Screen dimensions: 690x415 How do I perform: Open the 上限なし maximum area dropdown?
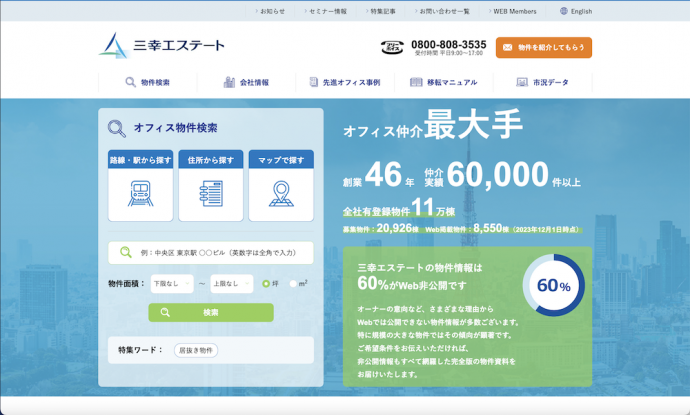(231, 284)
